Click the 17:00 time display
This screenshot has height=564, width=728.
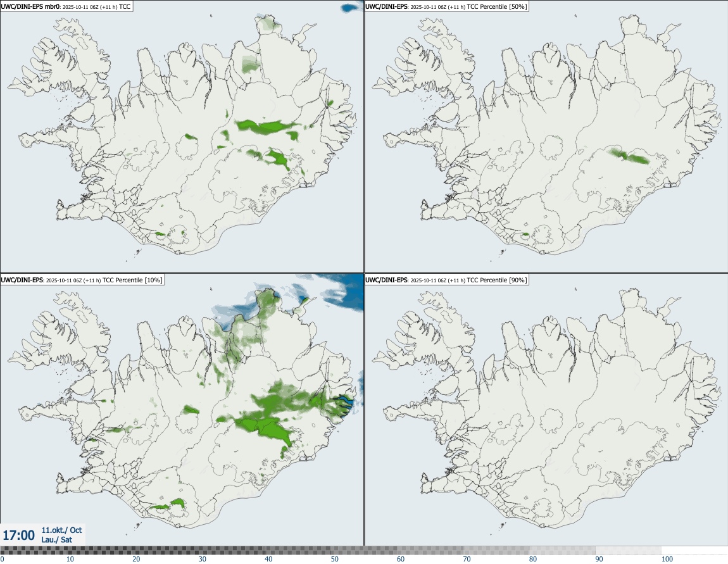click(x=18, y=536)
